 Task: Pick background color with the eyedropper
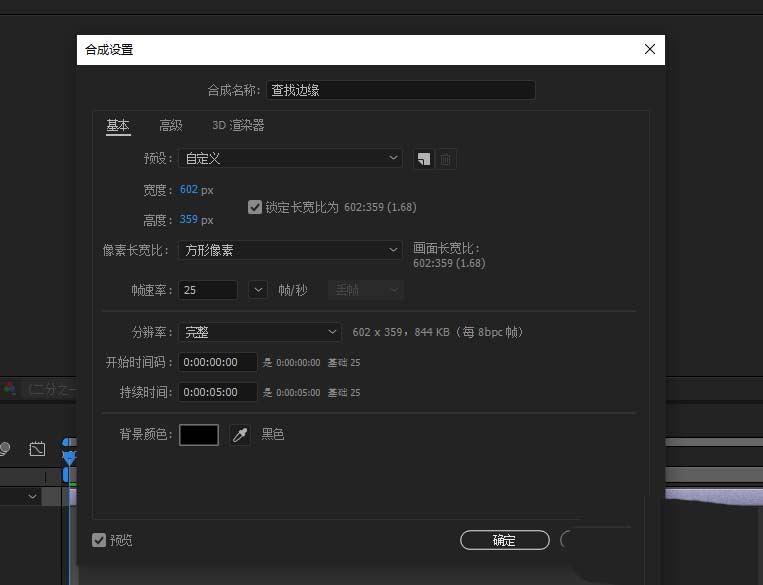pos(240,435)
